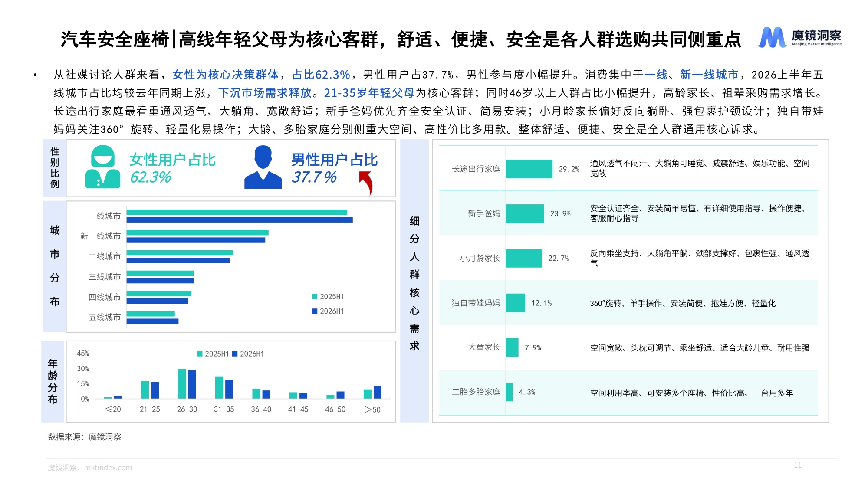Click the 小月龄家长 segment label
The width and height of the screenshot is (868, 488).
pyautogui.click(x=480, y=258)
